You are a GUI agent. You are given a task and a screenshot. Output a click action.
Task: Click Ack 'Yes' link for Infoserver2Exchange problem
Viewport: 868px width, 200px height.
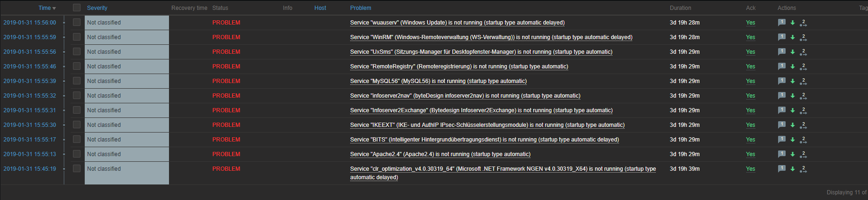pyautogui.click(x=750, y=110)
